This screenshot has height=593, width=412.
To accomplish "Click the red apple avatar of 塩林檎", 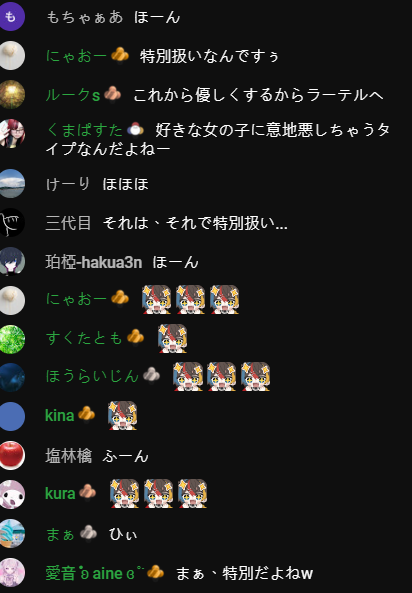I will pyautogui.click(x=11, y=455).
